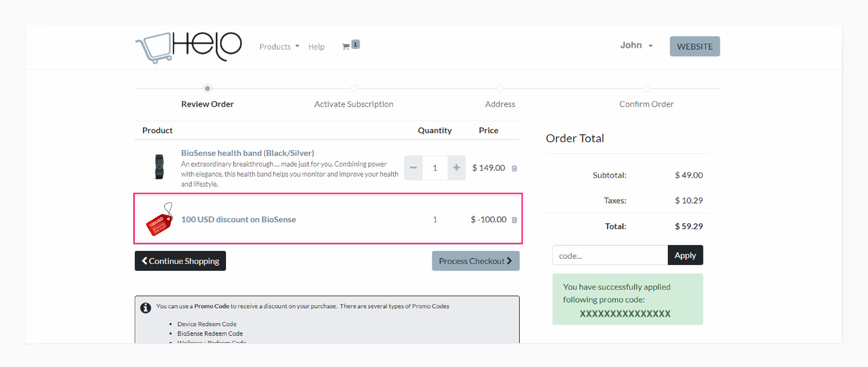Open the John account dropdown

(x=636, y=45)
